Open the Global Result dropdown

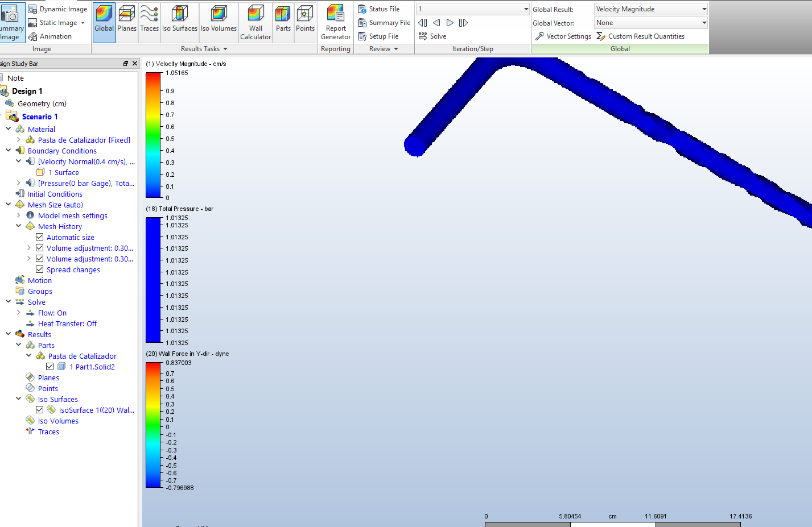coord(651,9)
